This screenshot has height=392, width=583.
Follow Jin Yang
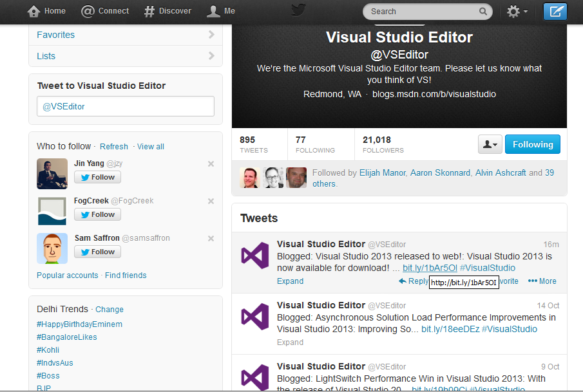(97, 177)
